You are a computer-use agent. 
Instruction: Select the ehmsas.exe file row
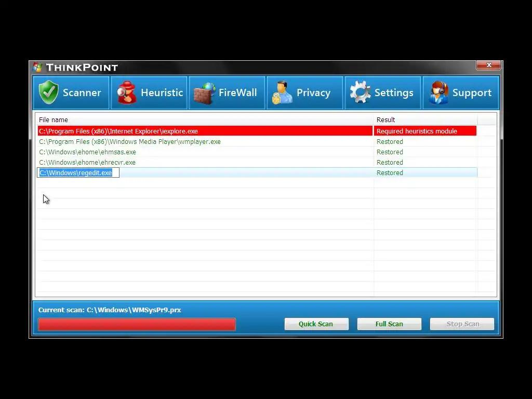coord(257,152)
